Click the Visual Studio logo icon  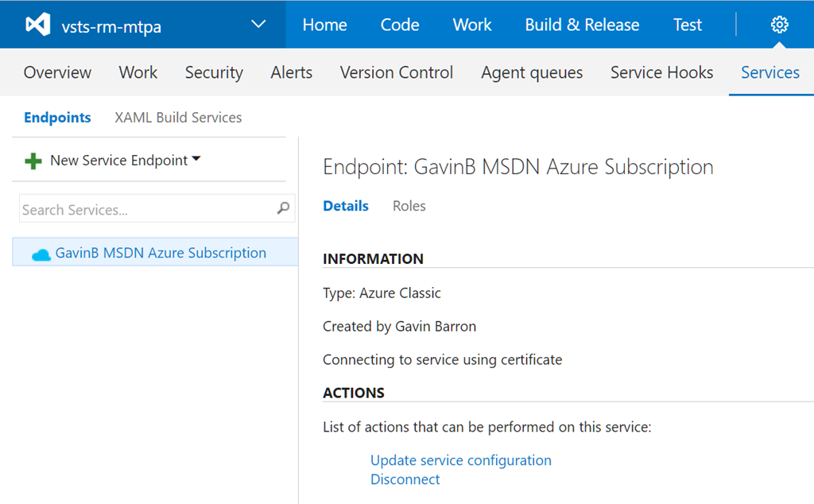37,25
